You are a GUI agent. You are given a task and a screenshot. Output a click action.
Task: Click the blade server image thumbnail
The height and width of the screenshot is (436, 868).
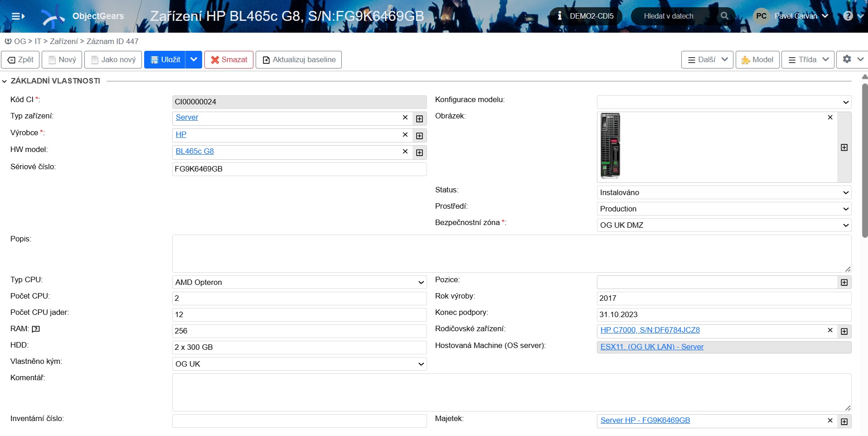610,146
